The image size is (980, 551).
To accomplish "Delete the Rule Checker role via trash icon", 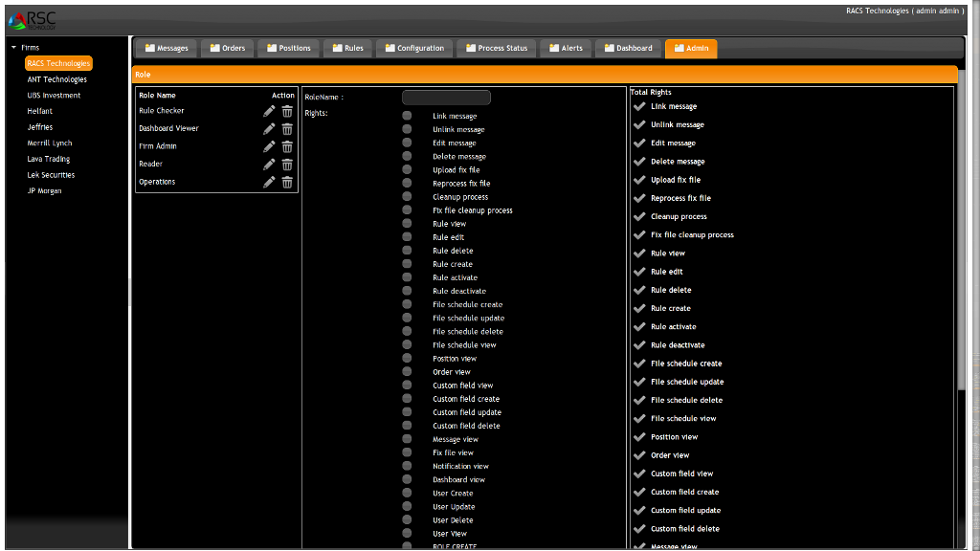I will click(x=287, y=111).
